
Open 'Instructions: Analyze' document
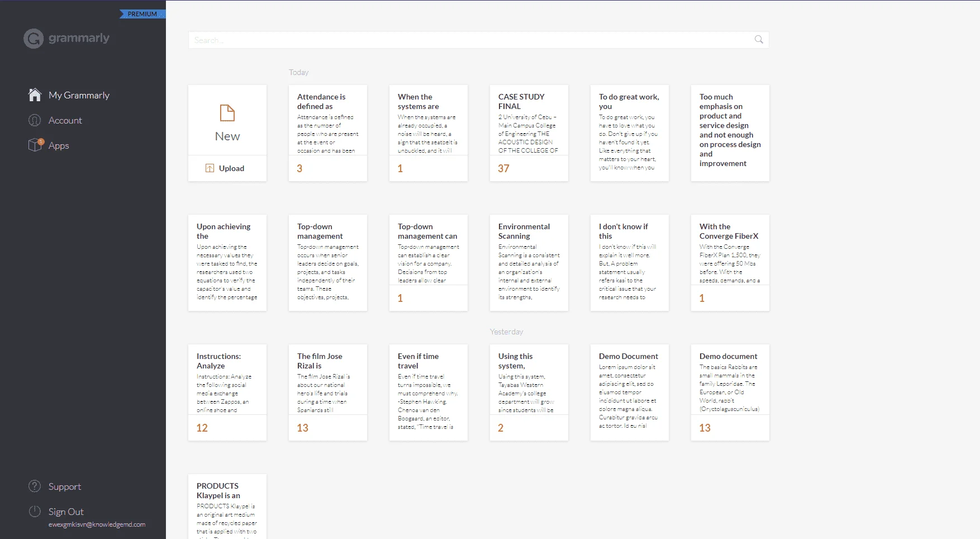227,393
